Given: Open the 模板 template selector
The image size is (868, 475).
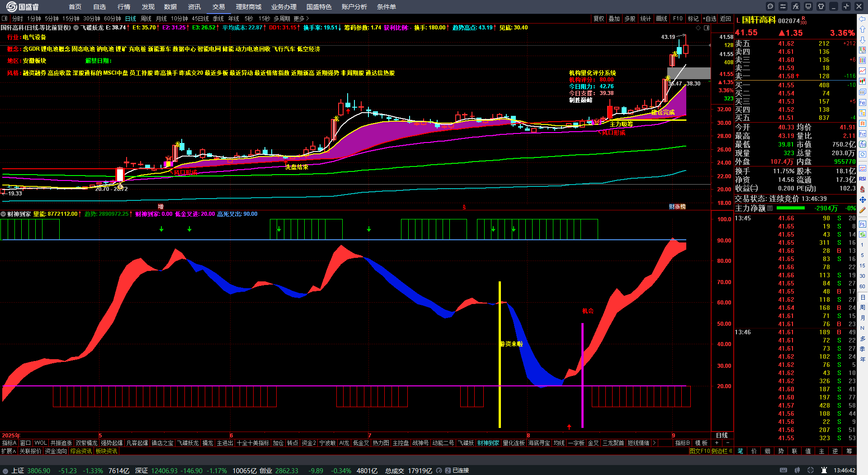Looking at the screenshot, I should 701,443.
